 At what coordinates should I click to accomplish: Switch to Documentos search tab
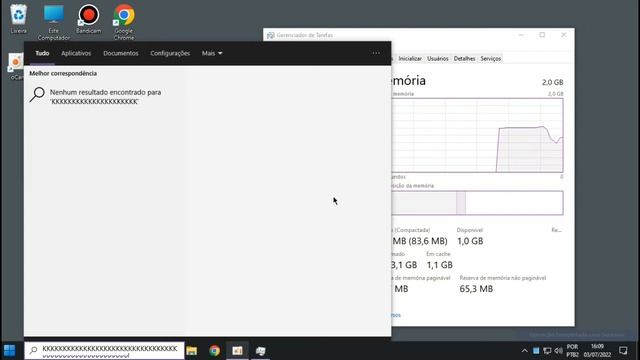121,53
